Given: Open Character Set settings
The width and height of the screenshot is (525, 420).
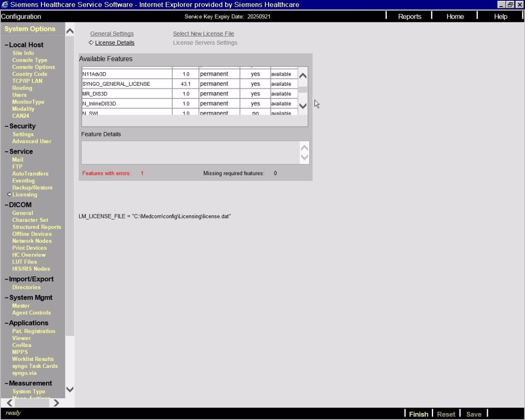Looking at the screenshot, I should pos(30,220).
